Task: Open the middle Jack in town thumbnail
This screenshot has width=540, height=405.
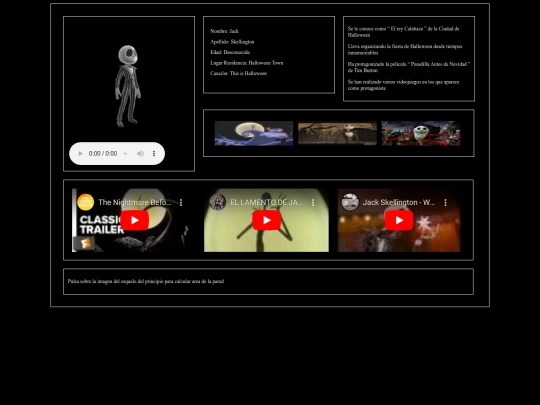Action: (338, 133)
